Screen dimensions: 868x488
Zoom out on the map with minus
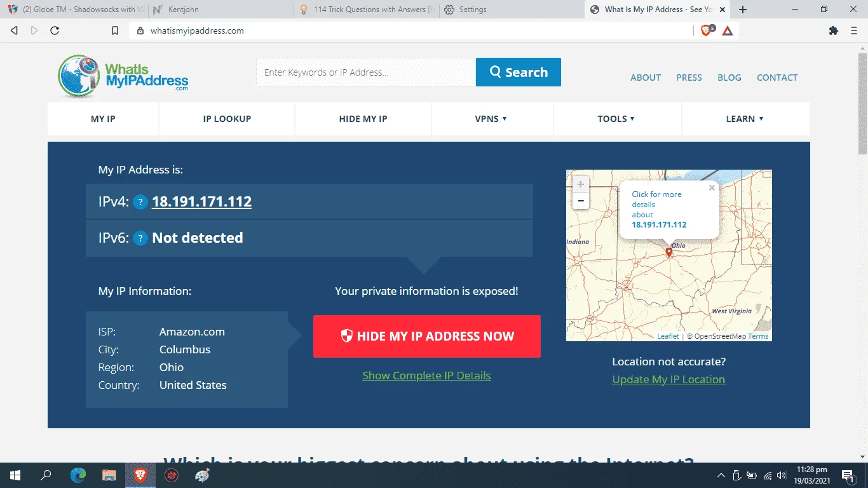[580, 201]
